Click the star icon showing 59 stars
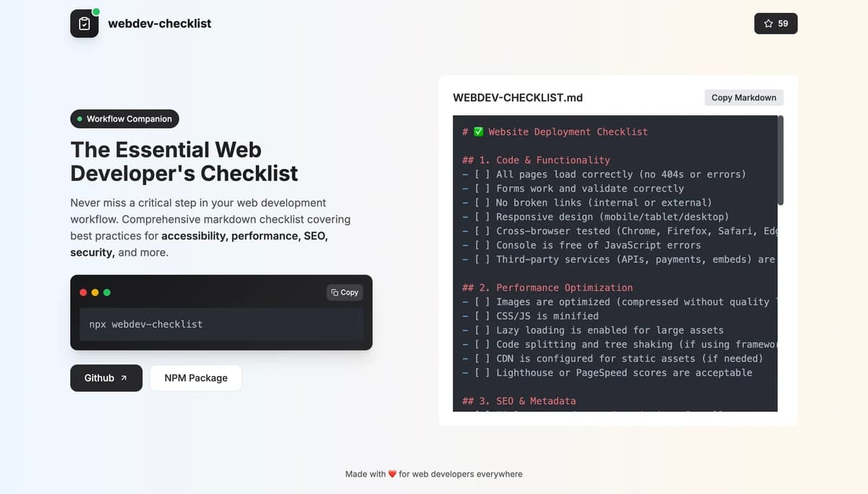 768,24
